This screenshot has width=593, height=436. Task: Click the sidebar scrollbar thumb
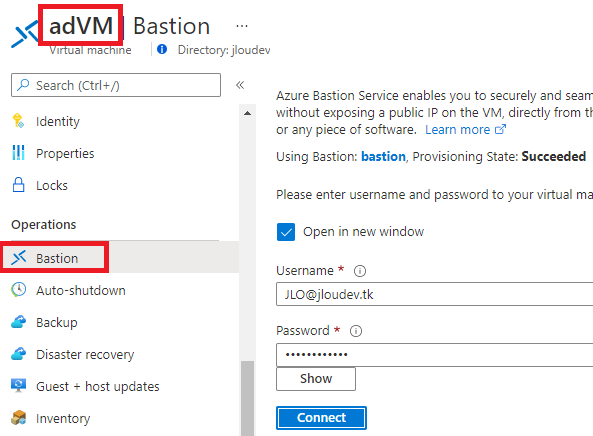pyautogui.click(x=247, y=398)
